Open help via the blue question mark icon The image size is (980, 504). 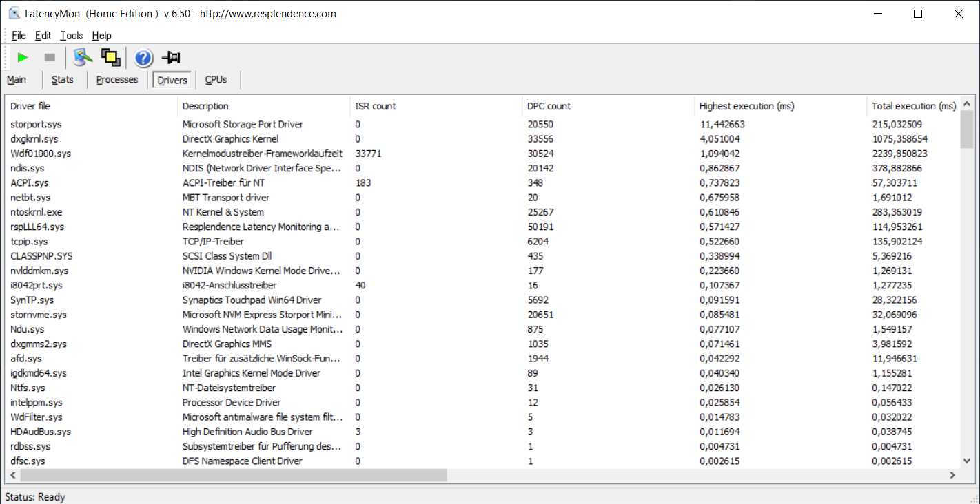143,58
